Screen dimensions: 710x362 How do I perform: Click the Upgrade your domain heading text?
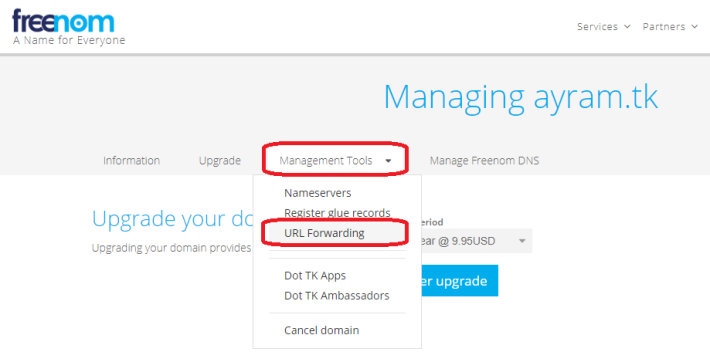pos(172,219)
